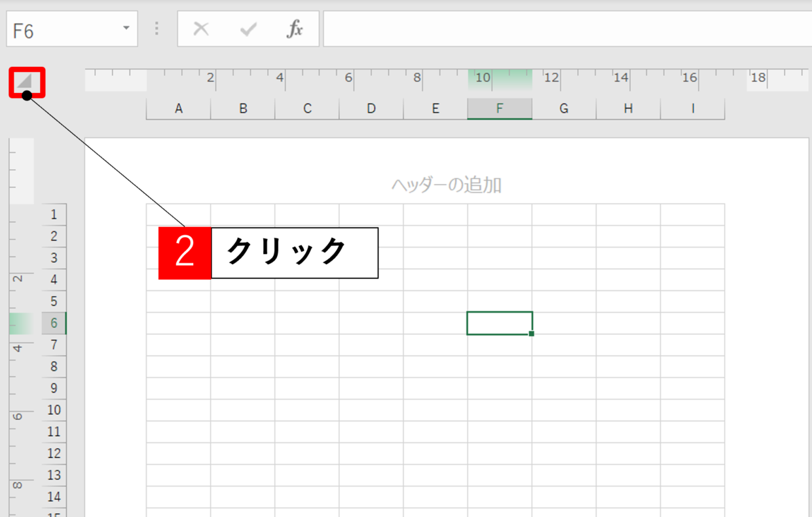
Task: Select column F header
Action: (499, 109)
